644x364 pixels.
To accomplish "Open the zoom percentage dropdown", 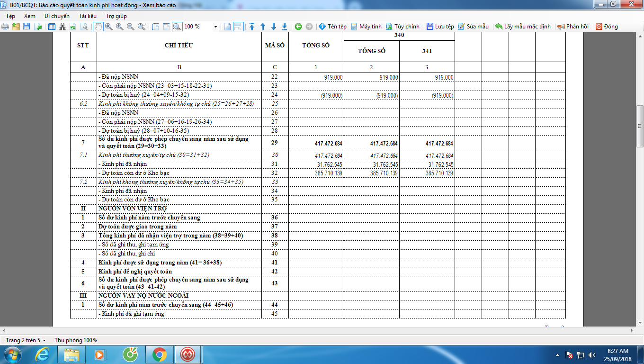I will pos(215,27).
